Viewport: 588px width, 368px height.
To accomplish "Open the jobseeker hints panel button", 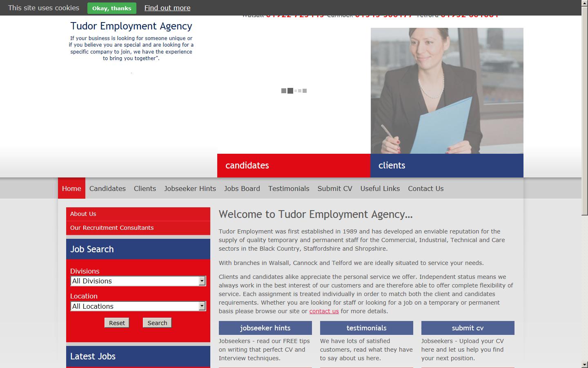I will 265,328.
